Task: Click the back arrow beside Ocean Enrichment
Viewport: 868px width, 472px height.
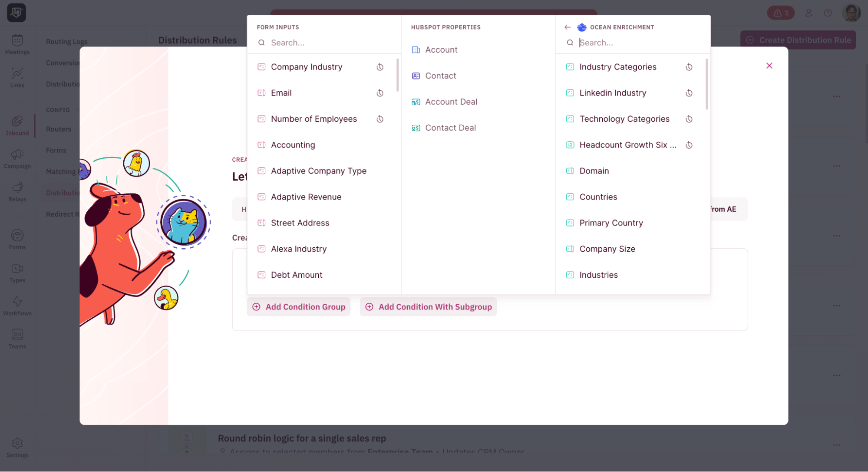Action: pos(567,27)
